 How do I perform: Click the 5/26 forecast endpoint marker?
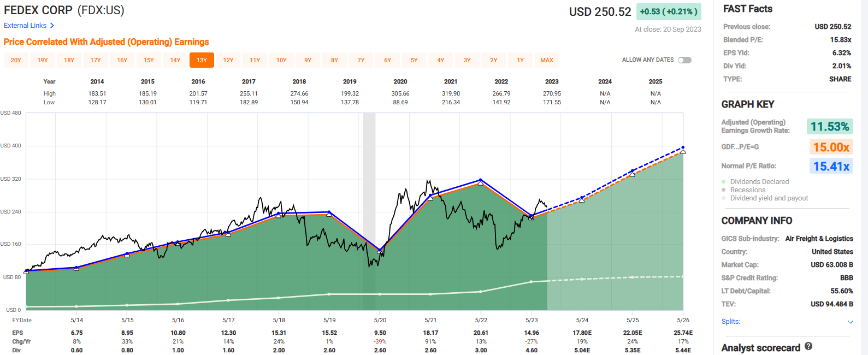[x=683, y=149]
